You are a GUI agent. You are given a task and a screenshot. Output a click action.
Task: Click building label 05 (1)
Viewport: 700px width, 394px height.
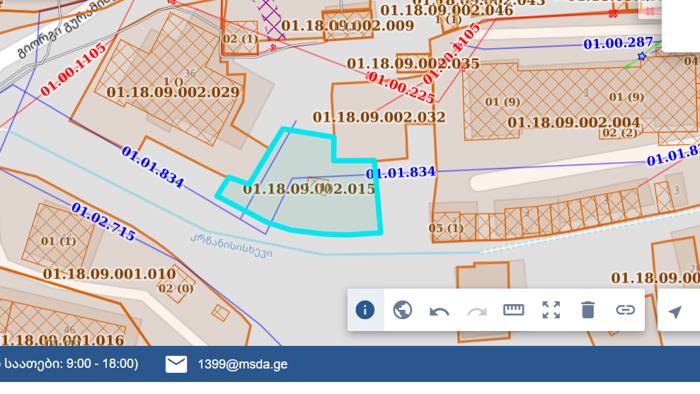(x=446, y=228)
